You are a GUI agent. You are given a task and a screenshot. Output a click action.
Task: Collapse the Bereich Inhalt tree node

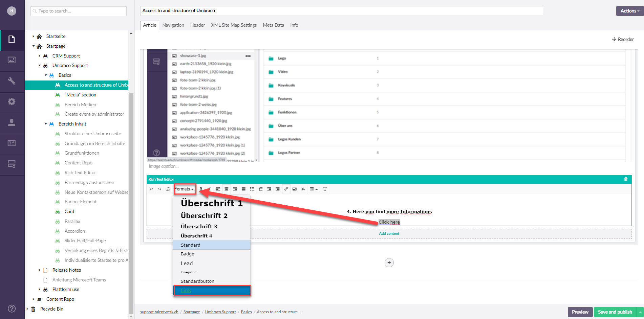click(46, 124)
